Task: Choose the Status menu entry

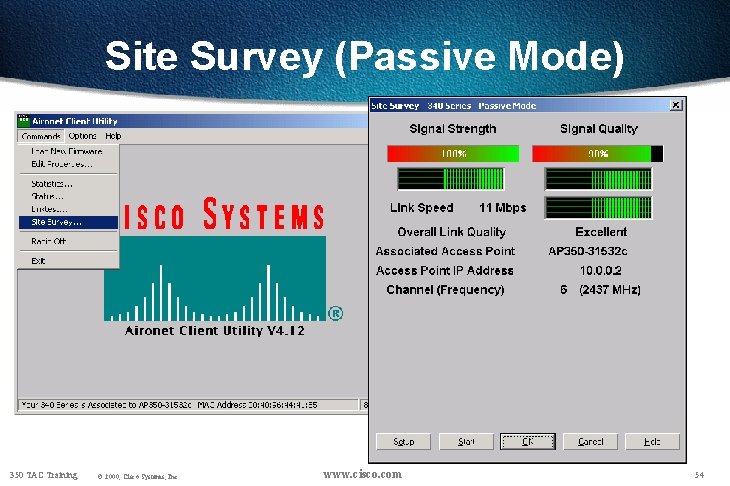Action: (68, 196)
